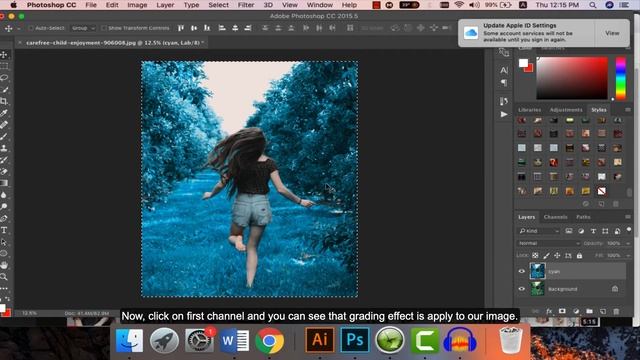
Task: Select the Brush tool
Action: 4,137
